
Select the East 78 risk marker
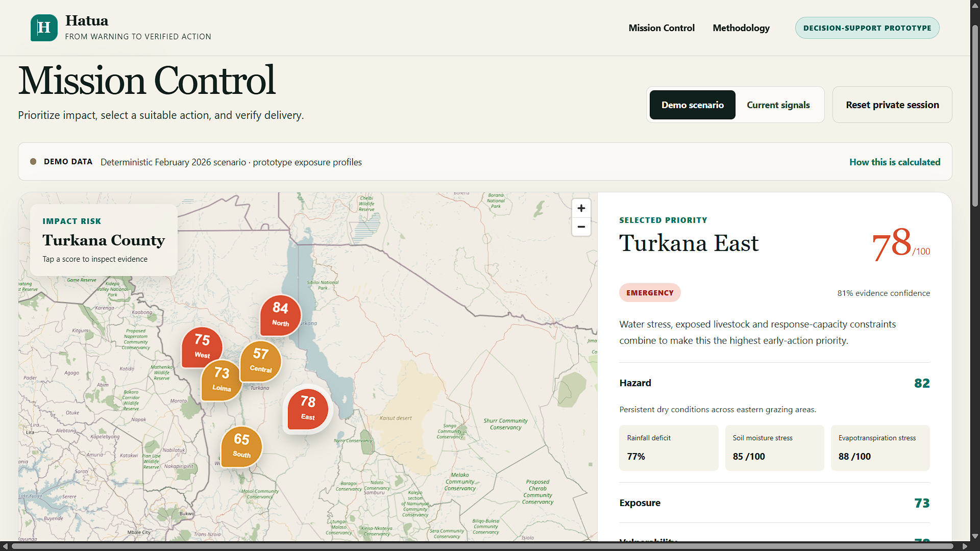pyautogui.click(x=308, y=409)
